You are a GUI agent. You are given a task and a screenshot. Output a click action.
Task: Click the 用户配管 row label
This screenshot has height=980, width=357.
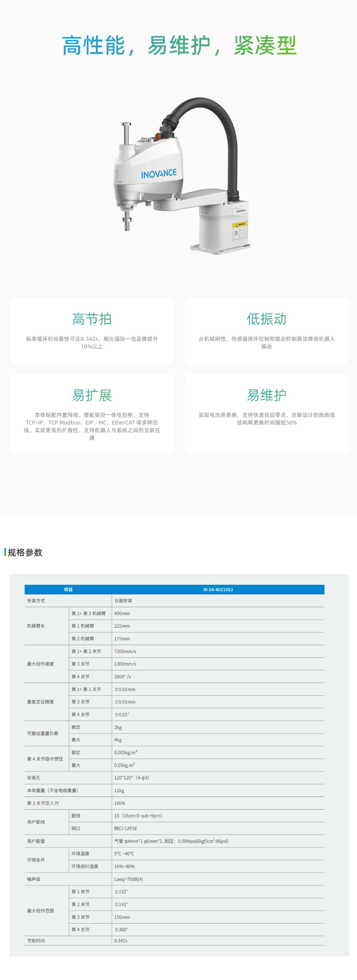click(36, 841)
